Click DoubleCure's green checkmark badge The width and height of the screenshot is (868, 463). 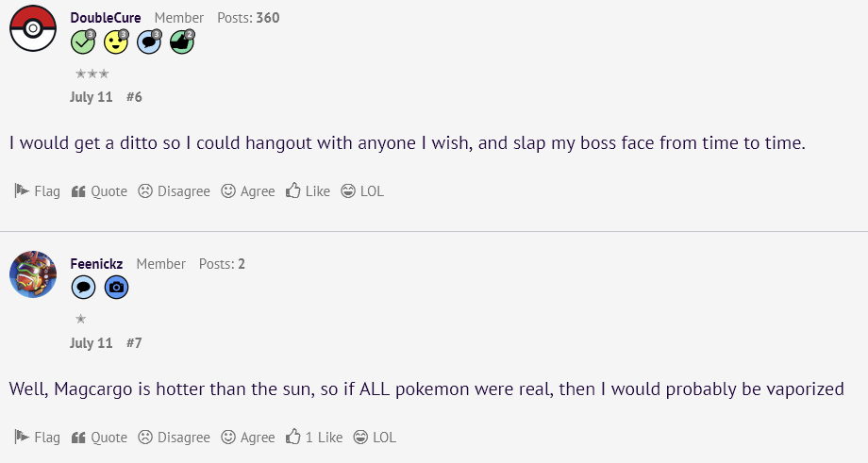click(x=83, y=41)
